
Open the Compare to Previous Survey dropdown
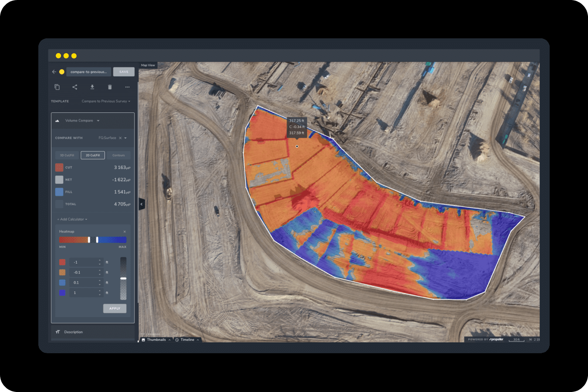(x=106, y=101)
